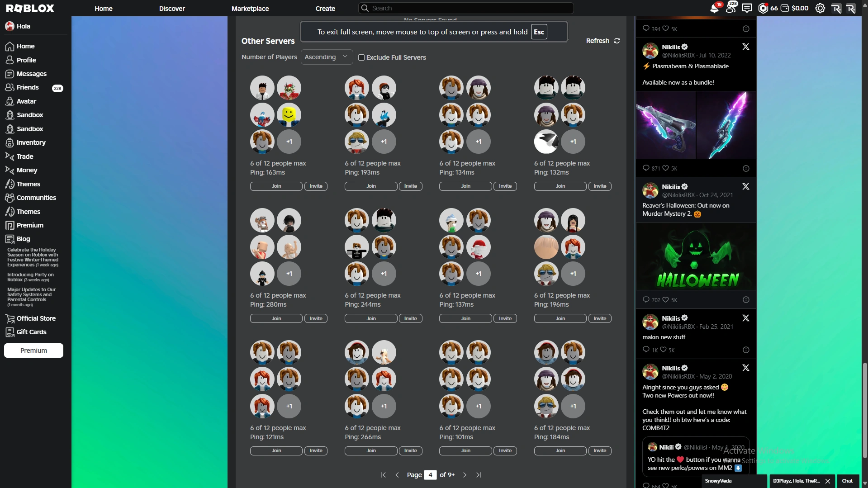Viewport: 868px width, 488px height.
Task: Open the Marketplace menu item
Action: point(250,8)
